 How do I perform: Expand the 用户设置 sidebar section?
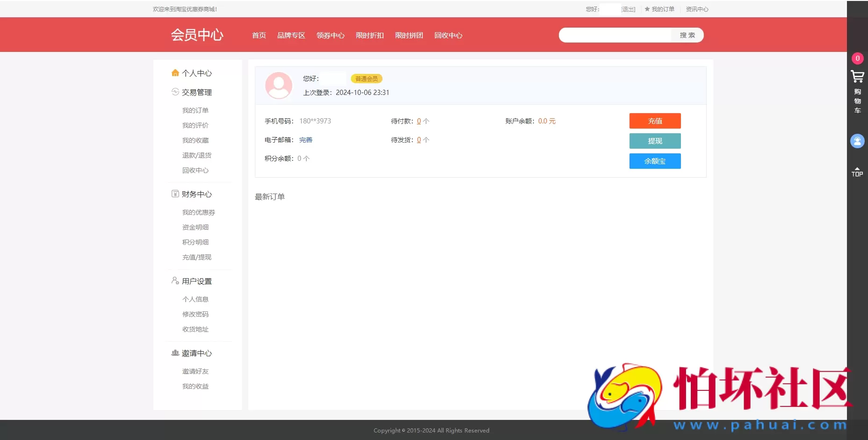tap(197, 281)
